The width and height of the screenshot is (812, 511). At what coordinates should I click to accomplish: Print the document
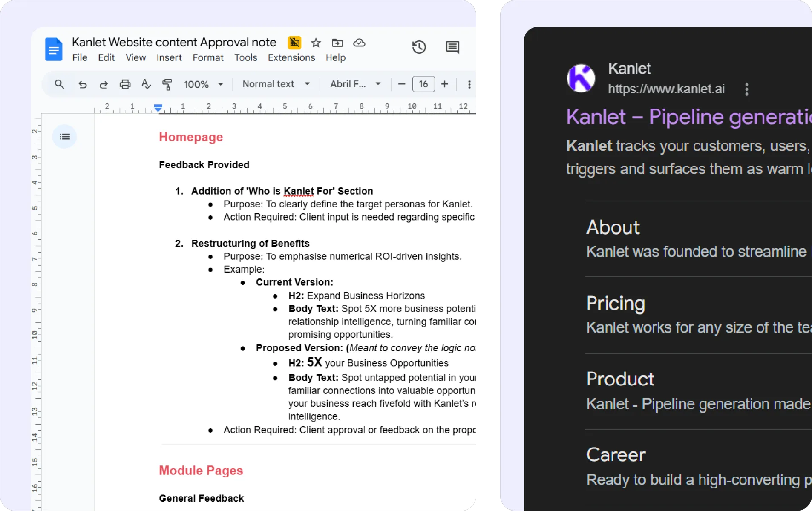pos(125,84)
